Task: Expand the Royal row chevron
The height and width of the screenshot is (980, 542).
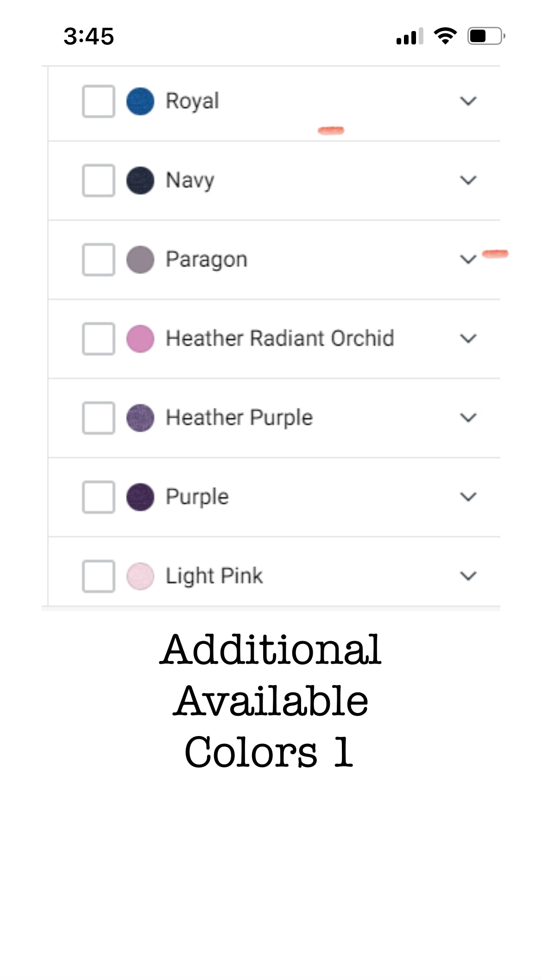Action: (468, 101)
